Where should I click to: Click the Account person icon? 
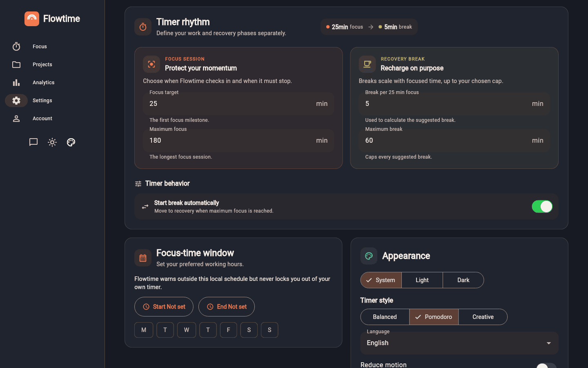coord(16,119)
